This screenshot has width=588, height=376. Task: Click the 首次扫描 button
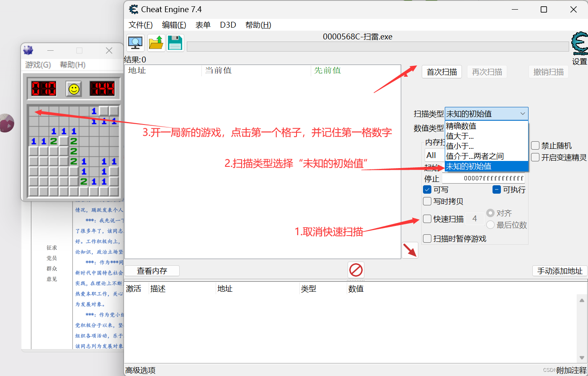point(442,72)
